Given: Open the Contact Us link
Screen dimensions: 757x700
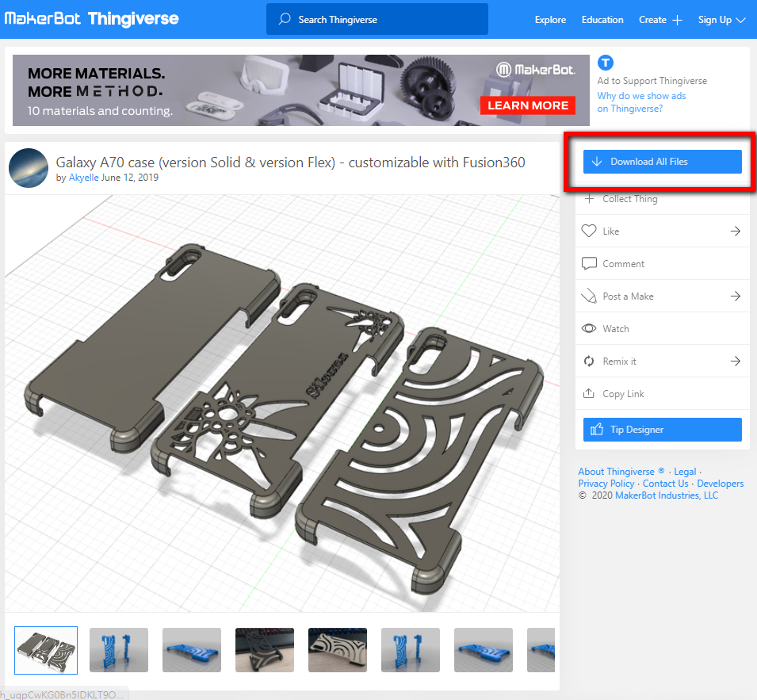Looking at the screenshot, I should (x=665, y=484).
